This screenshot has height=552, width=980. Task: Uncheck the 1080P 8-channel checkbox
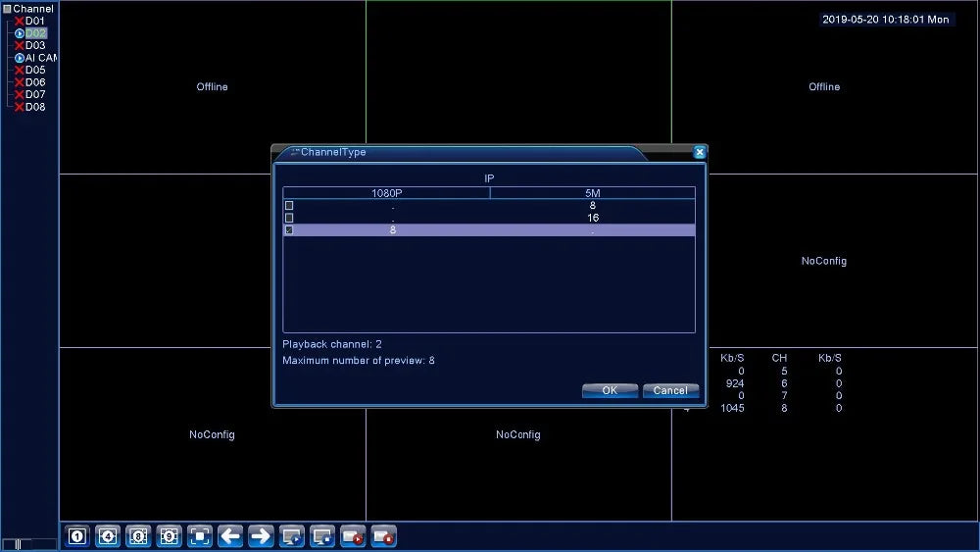click(289, 230)
